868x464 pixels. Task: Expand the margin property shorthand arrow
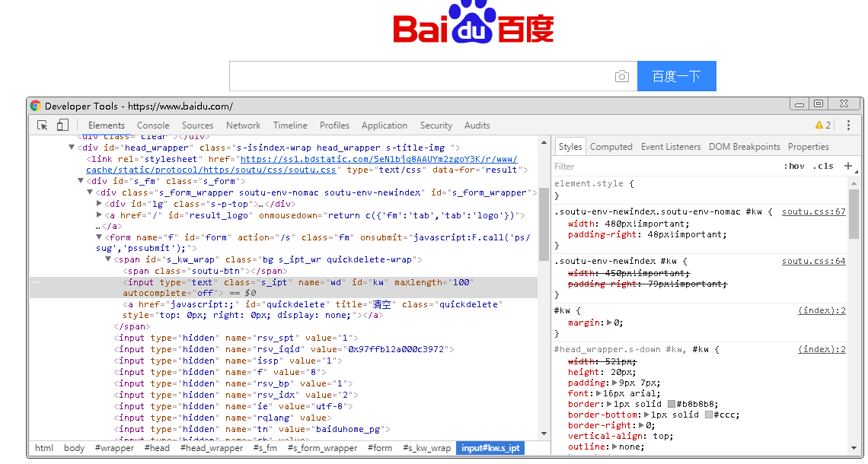pos(609,323)
